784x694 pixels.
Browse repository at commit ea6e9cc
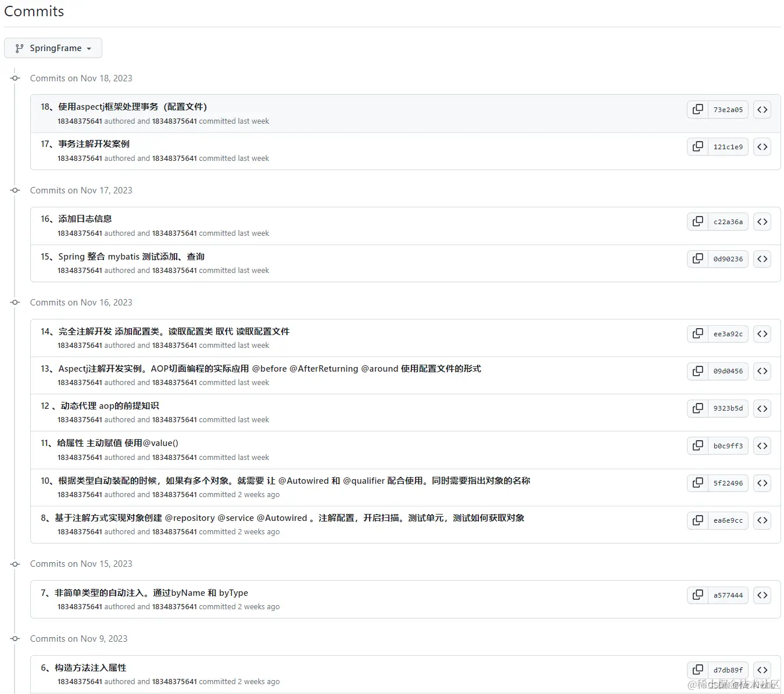pos(762,520)
